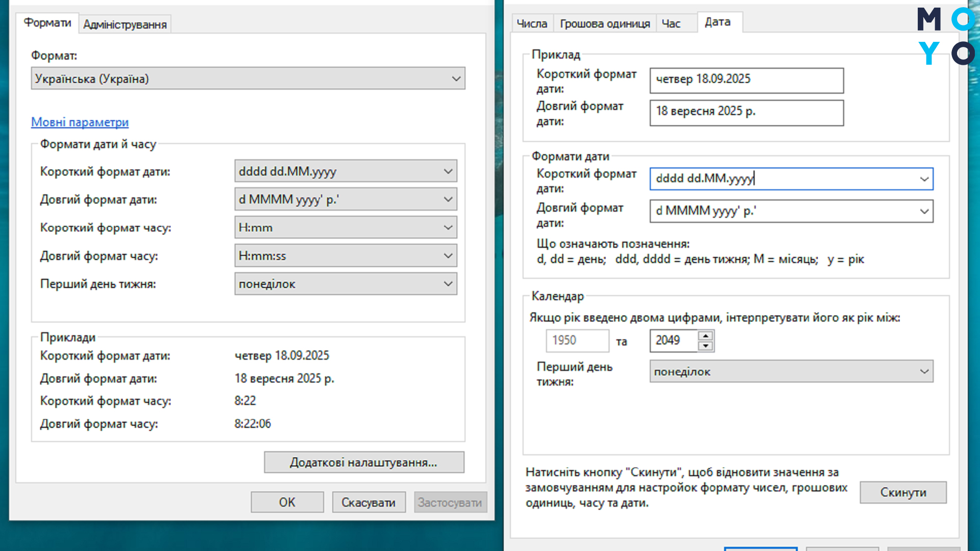Switch to the Числа tab
This screenshot has width=980, height=551.
coord(532,23)
